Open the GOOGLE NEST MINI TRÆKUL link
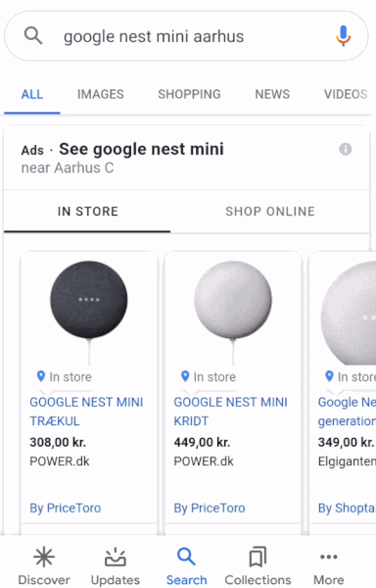Image resolution: width=376 pixels, height=588 pixels. tap(86, 412)
